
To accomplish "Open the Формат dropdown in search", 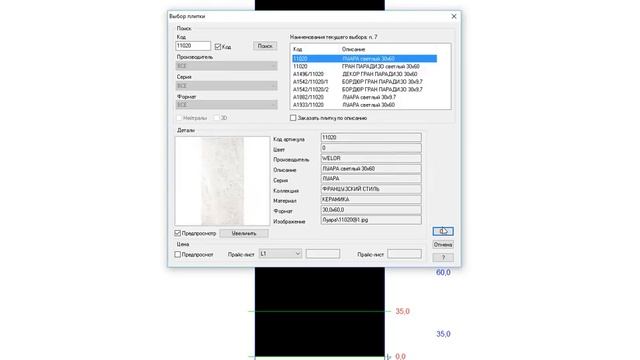I will point(227,105).
